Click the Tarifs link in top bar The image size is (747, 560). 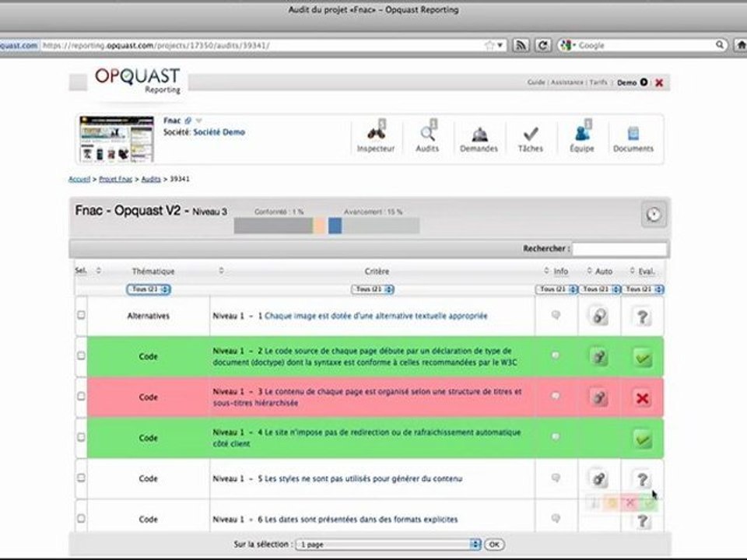tap(598, 82)
